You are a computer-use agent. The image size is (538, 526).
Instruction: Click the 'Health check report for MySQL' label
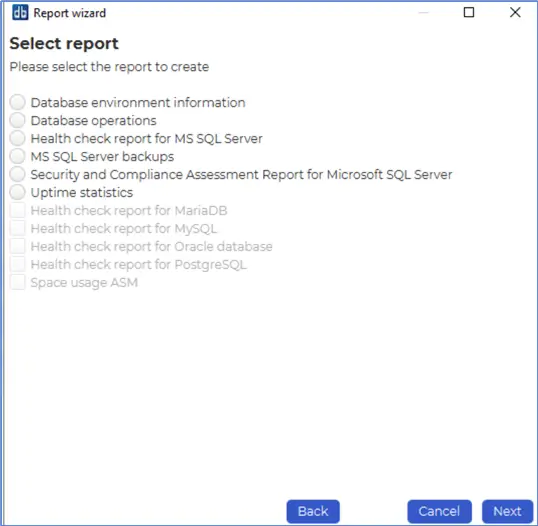pyautogui.click(x=124, y=229)
